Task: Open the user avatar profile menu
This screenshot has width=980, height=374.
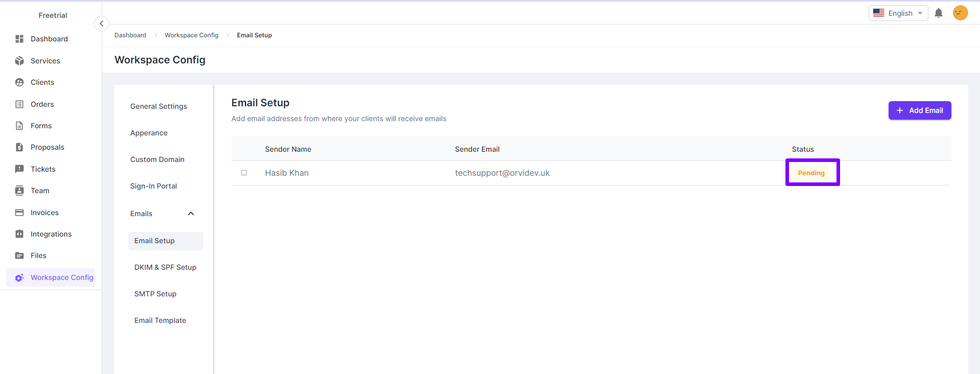Action: pos(960,13)
